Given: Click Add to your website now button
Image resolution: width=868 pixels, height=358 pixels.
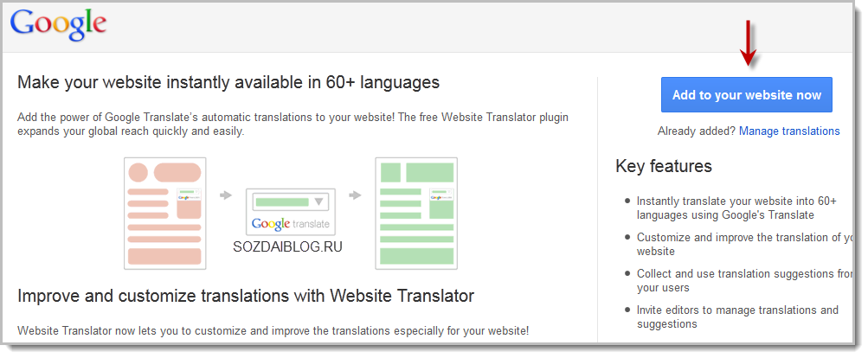Looking at the screenshot, I should pyautogui.click(x=746, y=94).
